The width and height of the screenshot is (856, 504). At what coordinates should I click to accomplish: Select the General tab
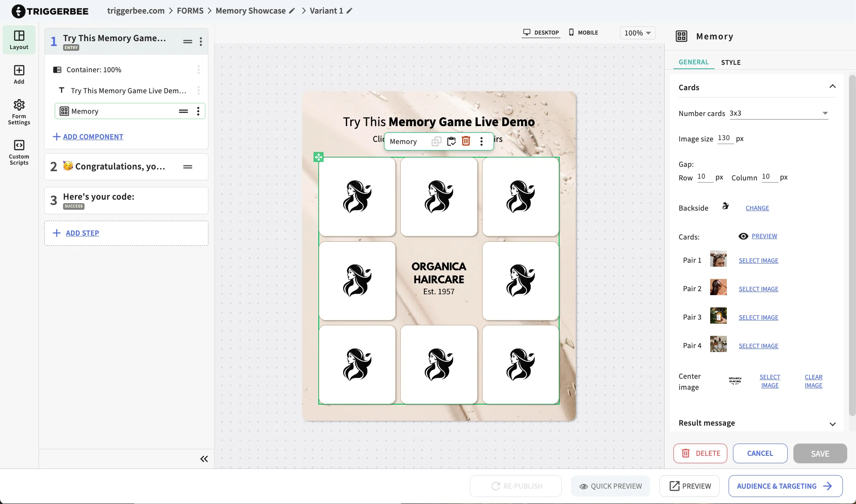coord(693,62)
